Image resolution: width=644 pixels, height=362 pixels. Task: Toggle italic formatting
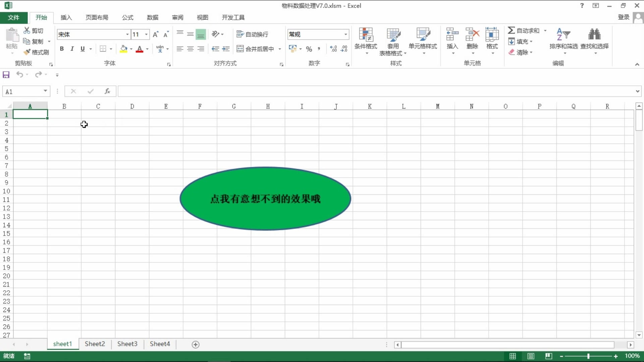[x=72, y=49]
